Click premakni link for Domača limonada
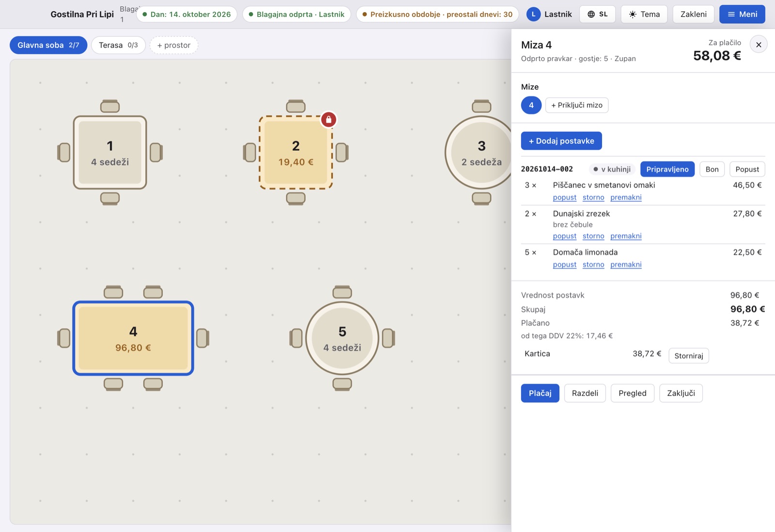Screen dimensions: 775x532 click(x=626, y=265)
